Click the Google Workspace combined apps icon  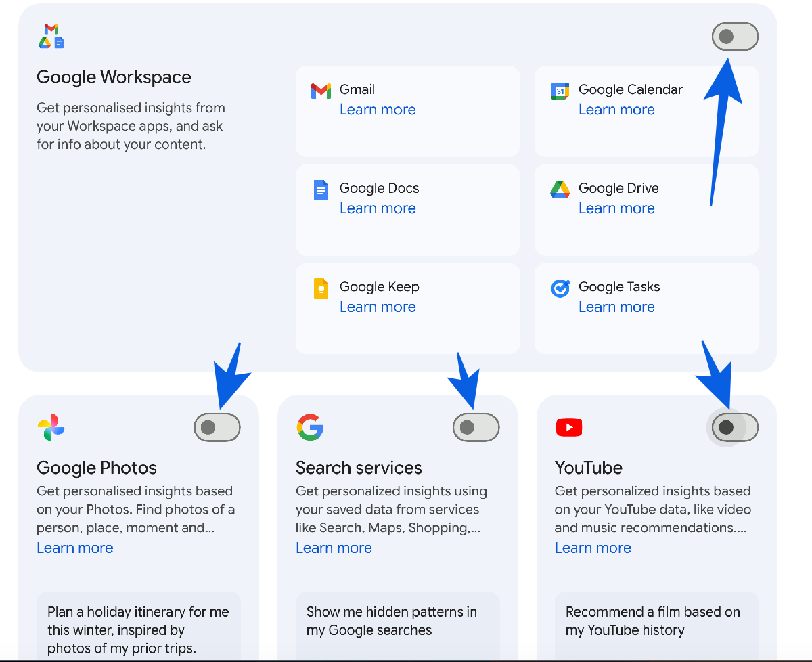click(51, 36)
